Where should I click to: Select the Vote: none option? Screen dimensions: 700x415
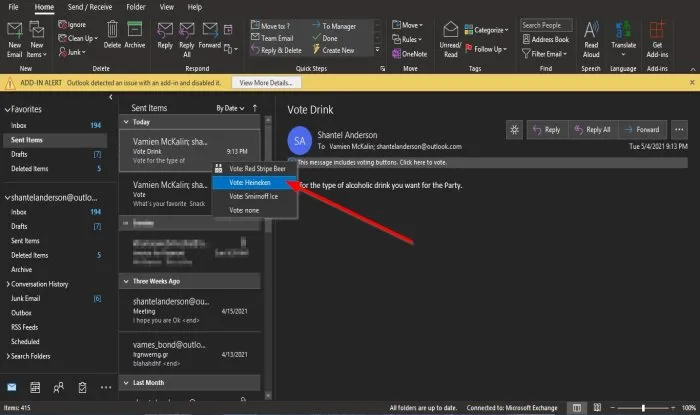click(x=255, y=210)
